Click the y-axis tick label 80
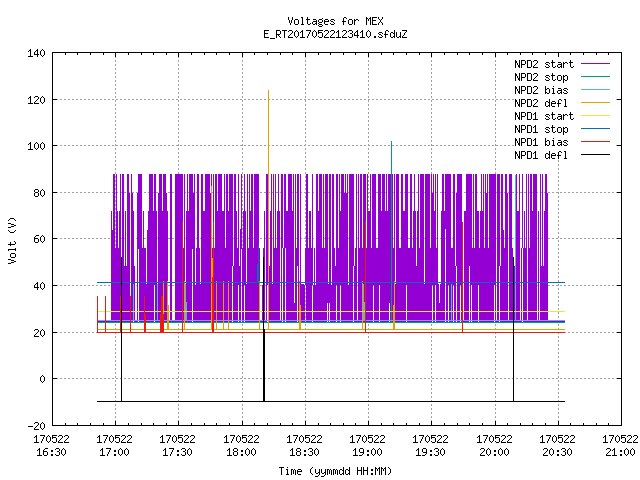Image resolution: width=640 pixels, height=480 pixels. [40, 193]
